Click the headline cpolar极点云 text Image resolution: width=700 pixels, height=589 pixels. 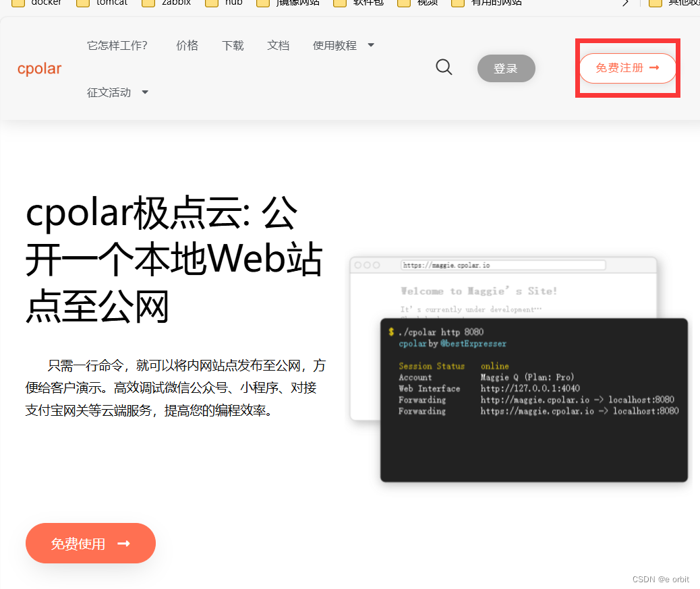pos(174,259)
